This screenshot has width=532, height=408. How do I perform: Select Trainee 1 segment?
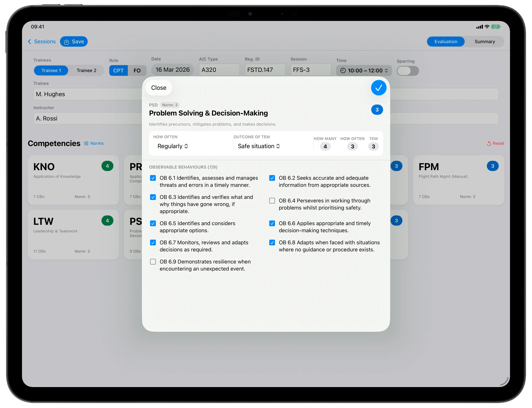pos(51,70)
